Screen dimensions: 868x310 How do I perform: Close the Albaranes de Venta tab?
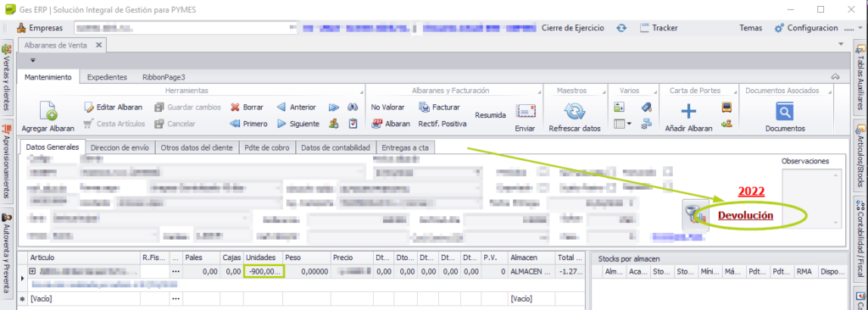point(99,46)
